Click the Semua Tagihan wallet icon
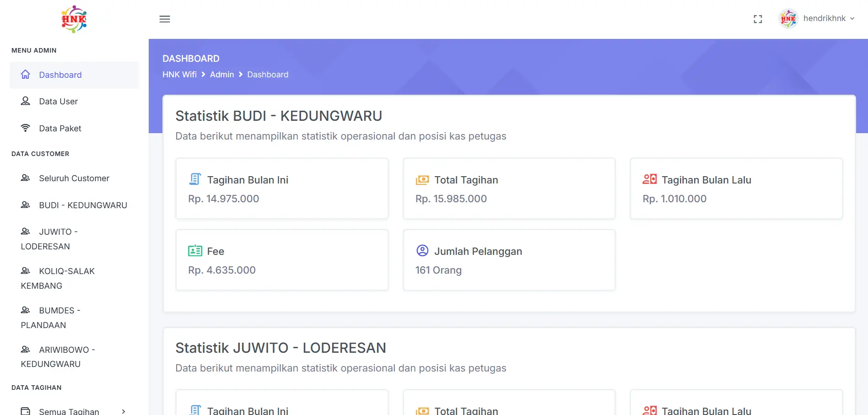This screenshot has height=415, width=868. 26,411
